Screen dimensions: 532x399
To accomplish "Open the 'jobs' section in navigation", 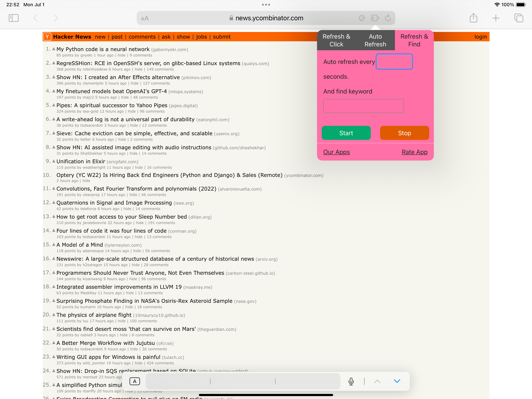I will point(201,37).
